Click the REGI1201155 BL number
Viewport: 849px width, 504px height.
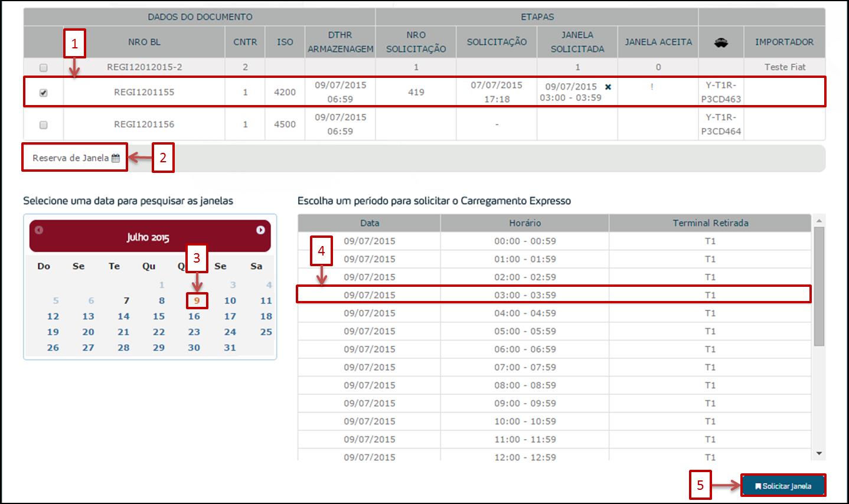pos(144,92)
